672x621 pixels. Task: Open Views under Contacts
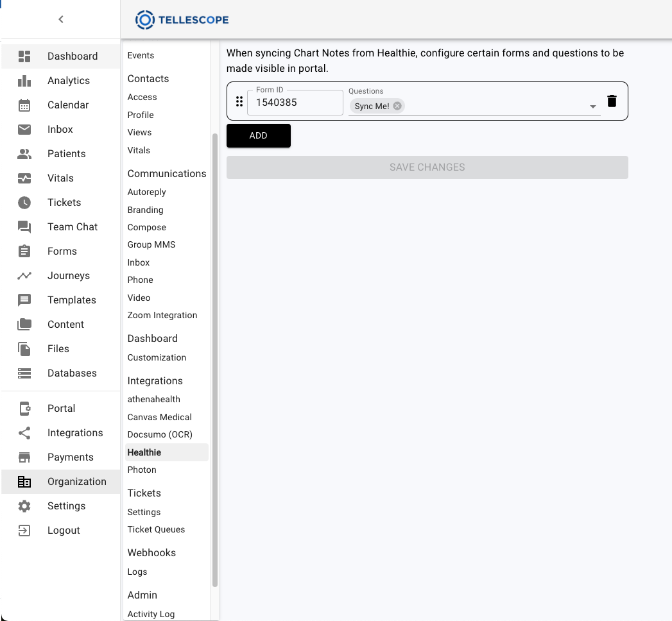(x=139, y=132)
